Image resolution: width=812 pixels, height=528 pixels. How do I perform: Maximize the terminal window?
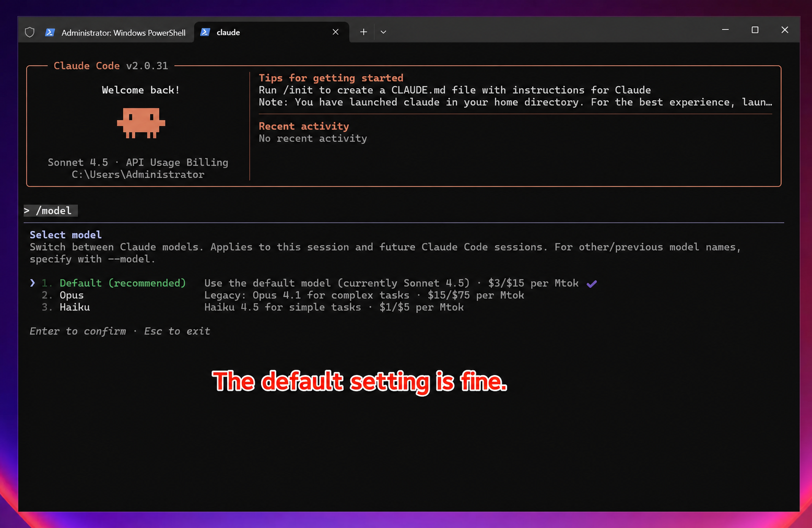755,30
